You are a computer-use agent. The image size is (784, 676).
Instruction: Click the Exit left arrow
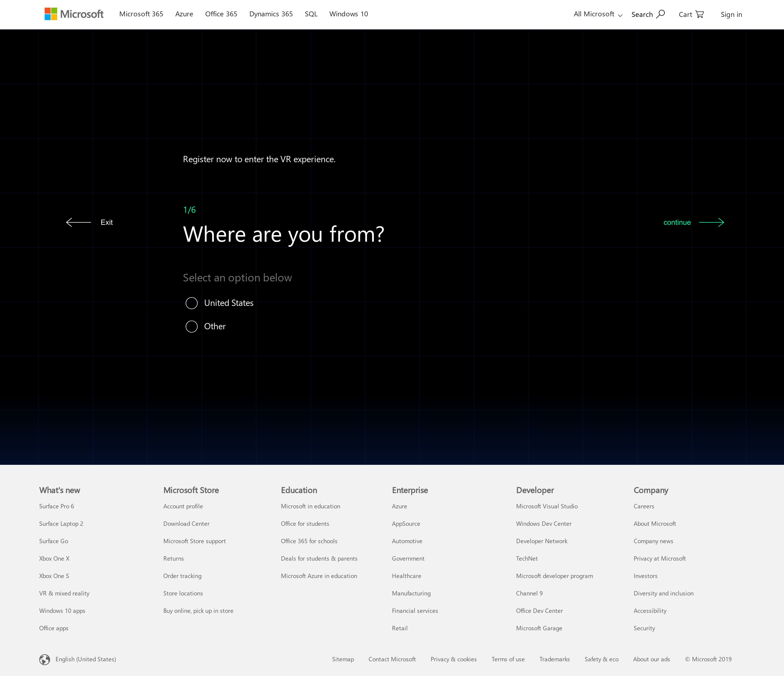click(78, 222)
